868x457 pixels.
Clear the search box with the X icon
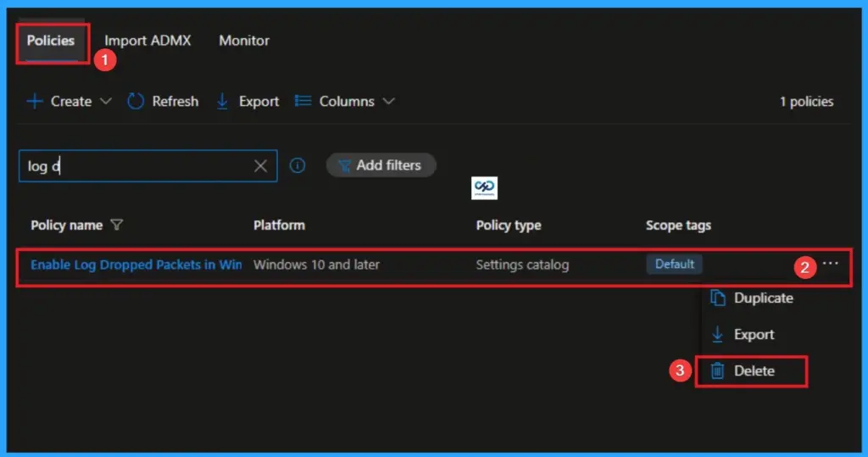260,165
